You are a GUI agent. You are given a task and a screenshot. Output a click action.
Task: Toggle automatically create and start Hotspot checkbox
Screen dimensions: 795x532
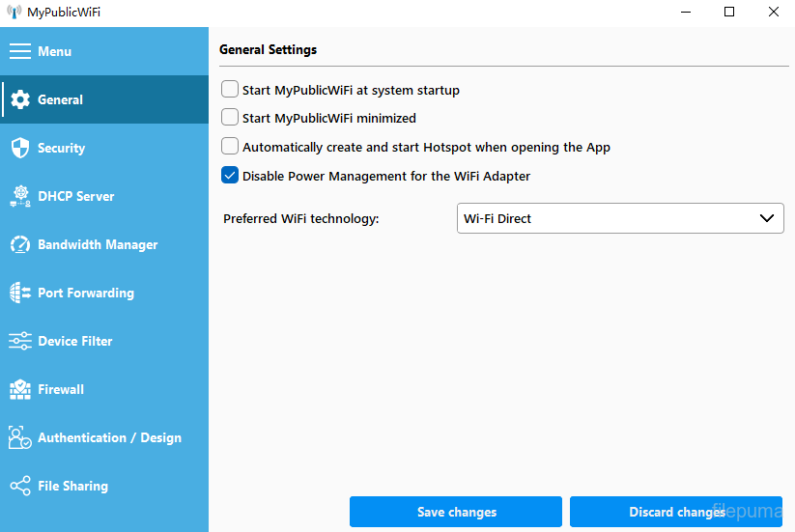230,147
